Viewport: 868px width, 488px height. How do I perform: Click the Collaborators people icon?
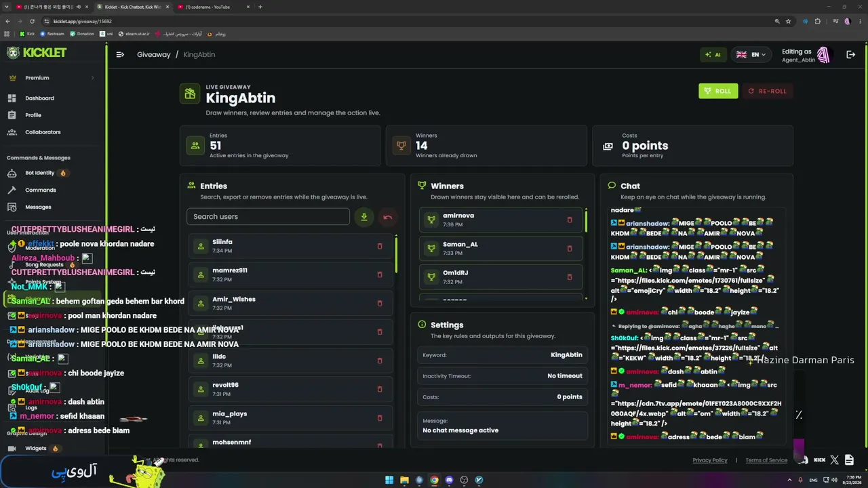click(x=12, y=132)
